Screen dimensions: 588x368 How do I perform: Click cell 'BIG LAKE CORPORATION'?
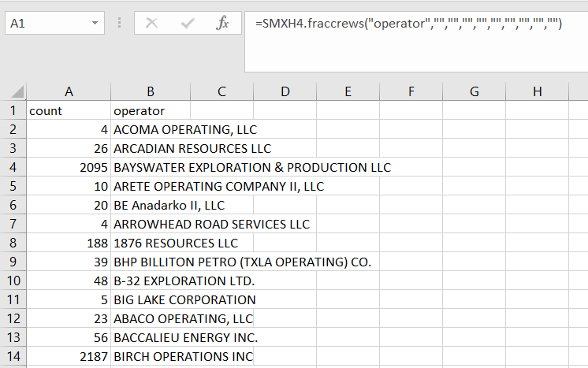[184, 299]
